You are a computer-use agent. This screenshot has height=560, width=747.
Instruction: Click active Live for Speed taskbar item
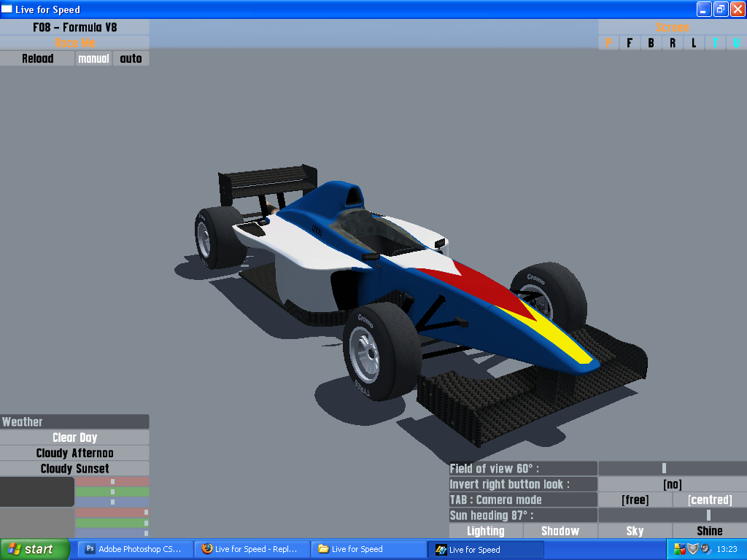coord(486,549)
